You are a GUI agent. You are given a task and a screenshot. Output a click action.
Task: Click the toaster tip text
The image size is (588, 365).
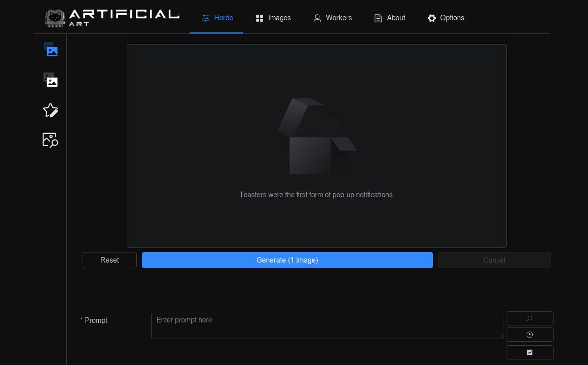tap(317, 195)
